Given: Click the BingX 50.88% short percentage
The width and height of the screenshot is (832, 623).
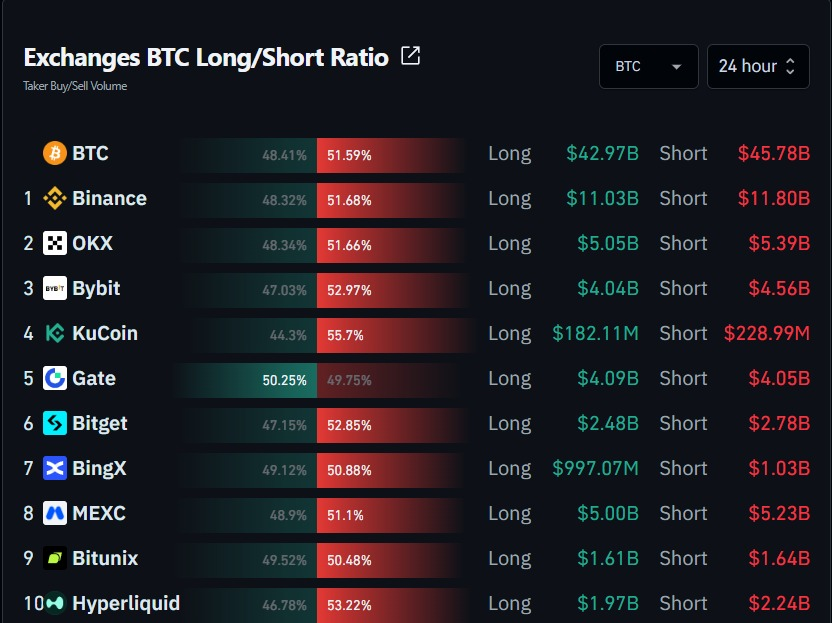Looking at the screenshot, I should pos(349,470).
